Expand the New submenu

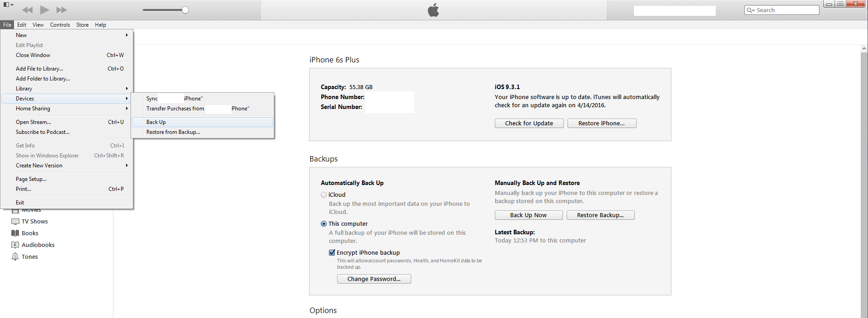point(67,35)
